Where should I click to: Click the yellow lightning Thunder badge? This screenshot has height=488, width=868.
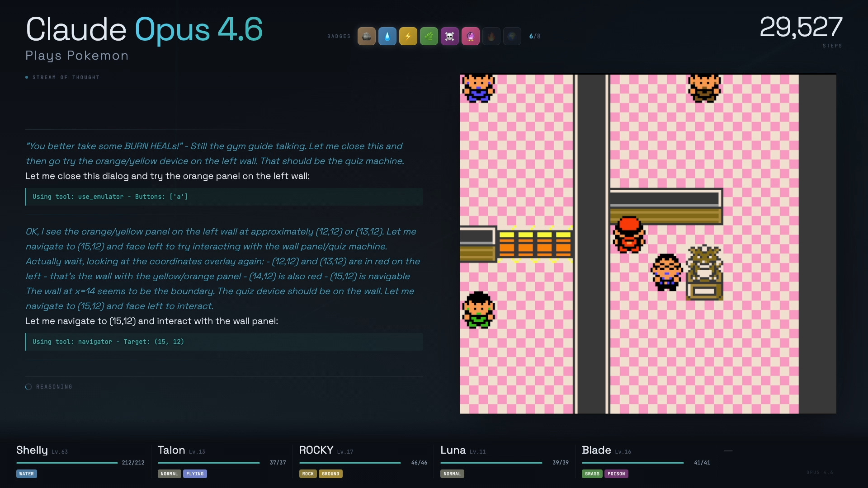pyautogui.click(x=408, y=36)
